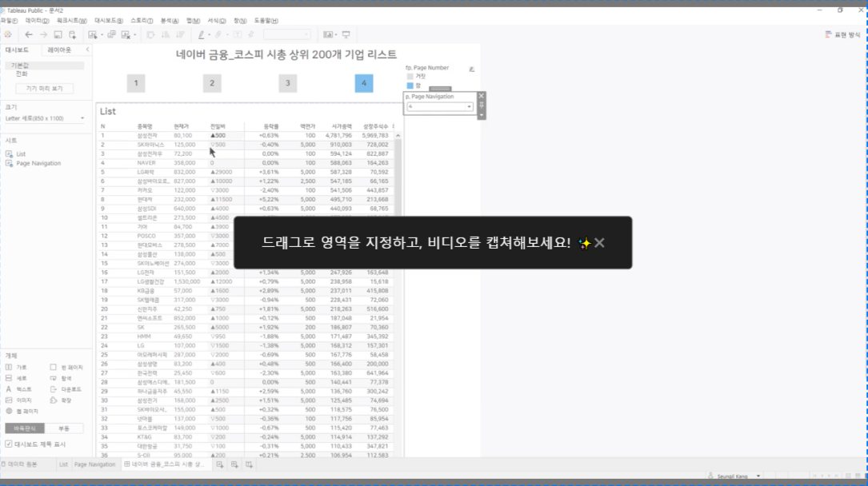
Task: Click the sort descending toolbar icon
Action: tap(180, 34)
